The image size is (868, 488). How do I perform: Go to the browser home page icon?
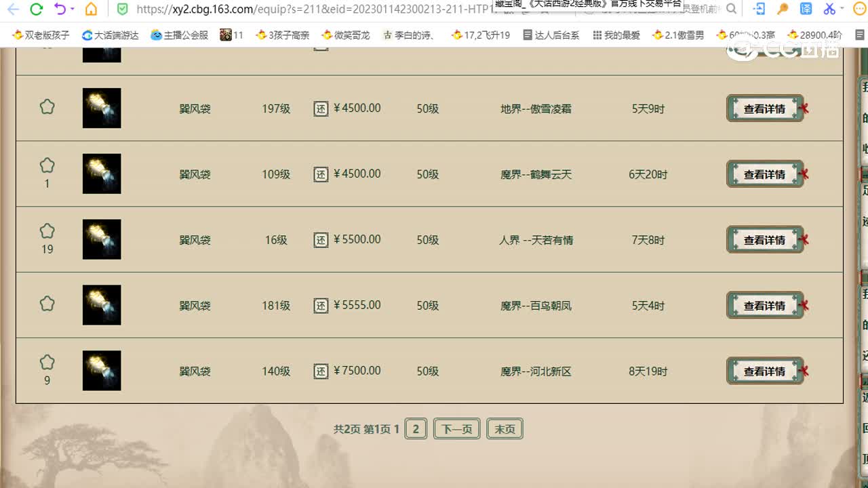91,9
